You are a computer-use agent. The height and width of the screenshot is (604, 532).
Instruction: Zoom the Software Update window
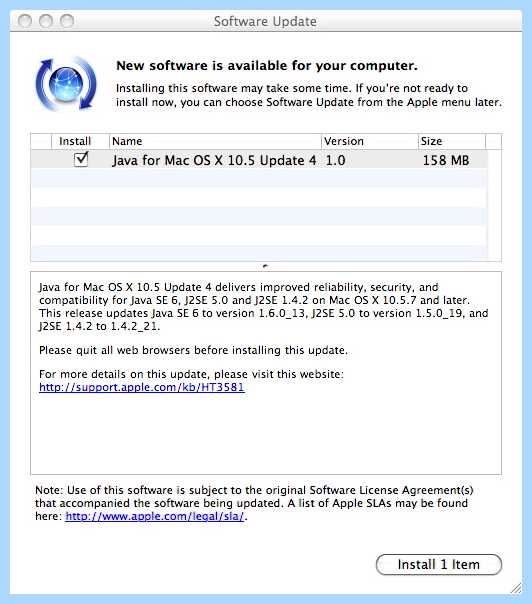tap(67, 21)
